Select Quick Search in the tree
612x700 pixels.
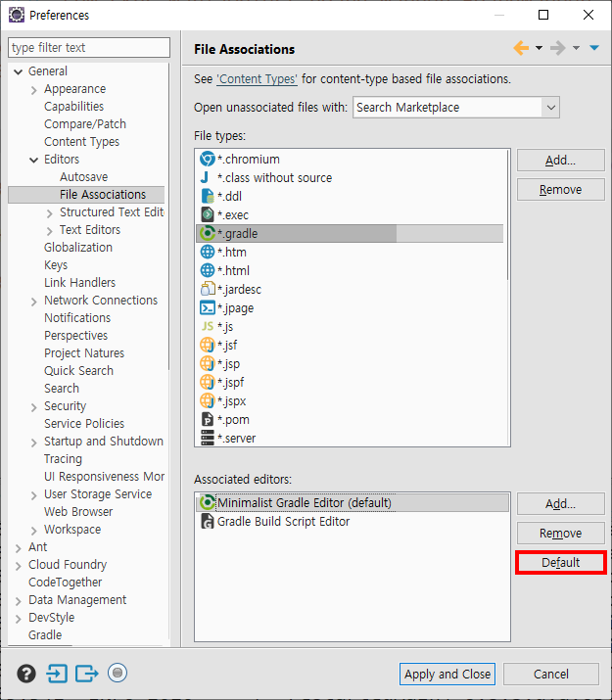coord(78,370)
